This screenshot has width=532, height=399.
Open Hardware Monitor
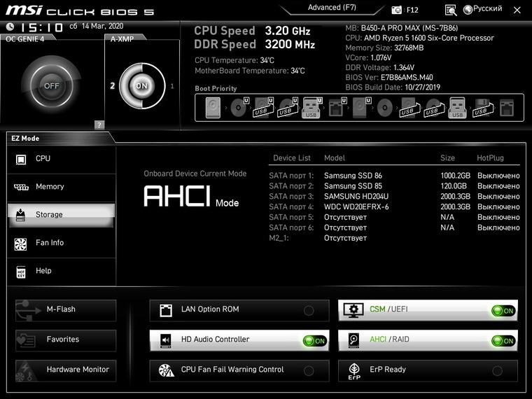point(66,370)
